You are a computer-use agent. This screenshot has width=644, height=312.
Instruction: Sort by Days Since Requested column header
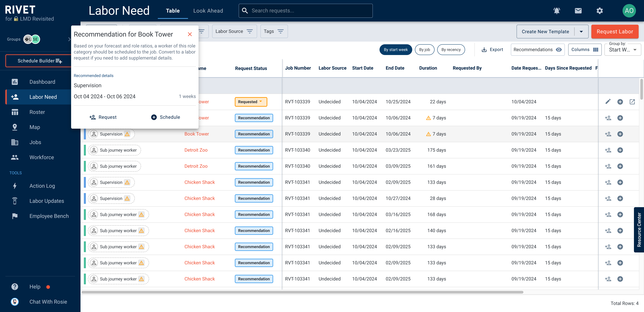[x=568, y=68]
